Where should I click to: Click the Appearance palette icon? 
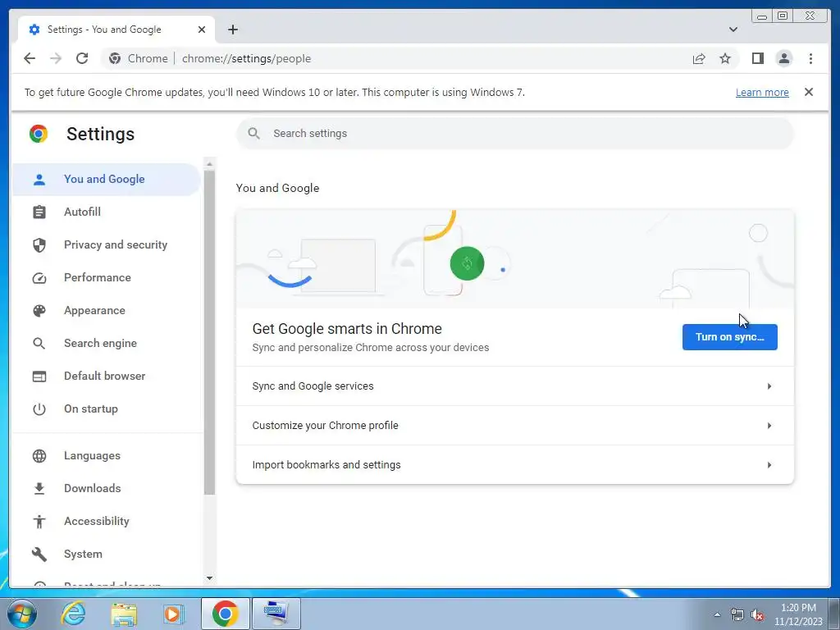pyautogui.click(x=39, y=311)
